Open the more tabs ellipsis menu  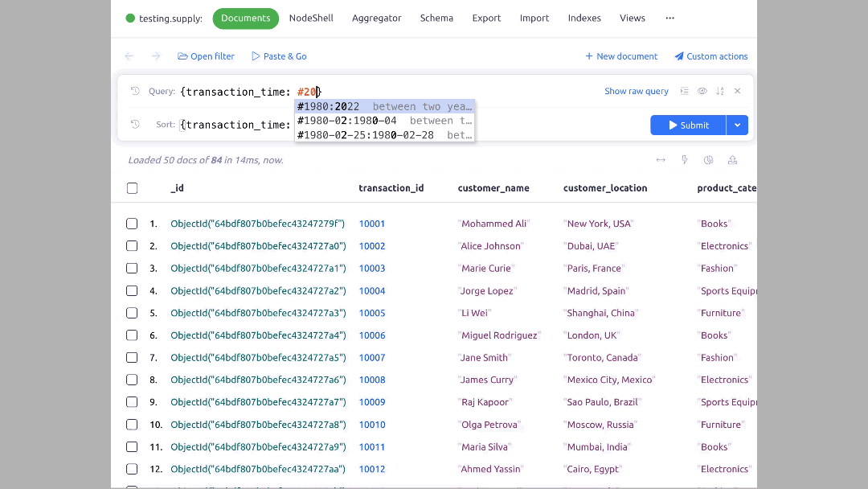point(669,18)
